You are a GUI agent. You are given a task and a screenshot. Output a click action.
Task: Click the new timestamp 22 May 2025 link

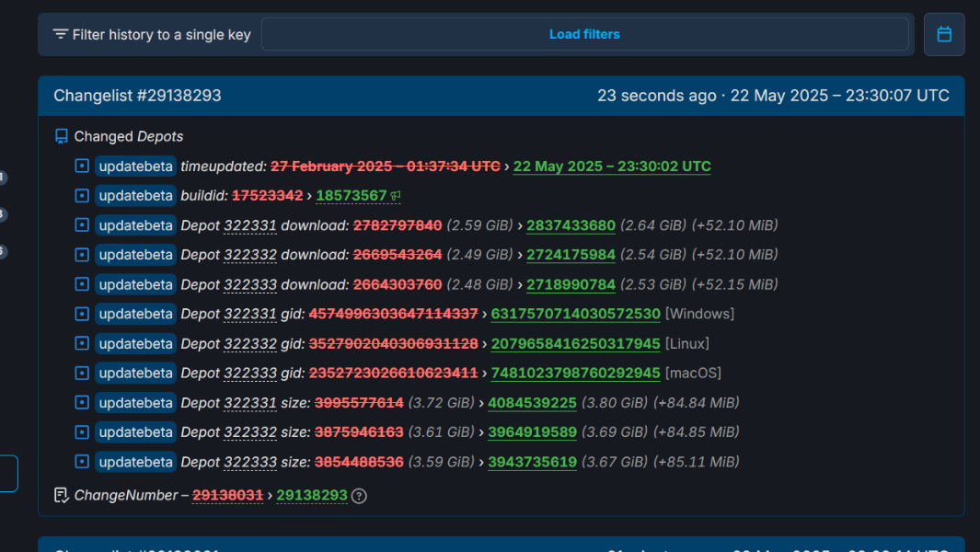[x=612, y=167]
